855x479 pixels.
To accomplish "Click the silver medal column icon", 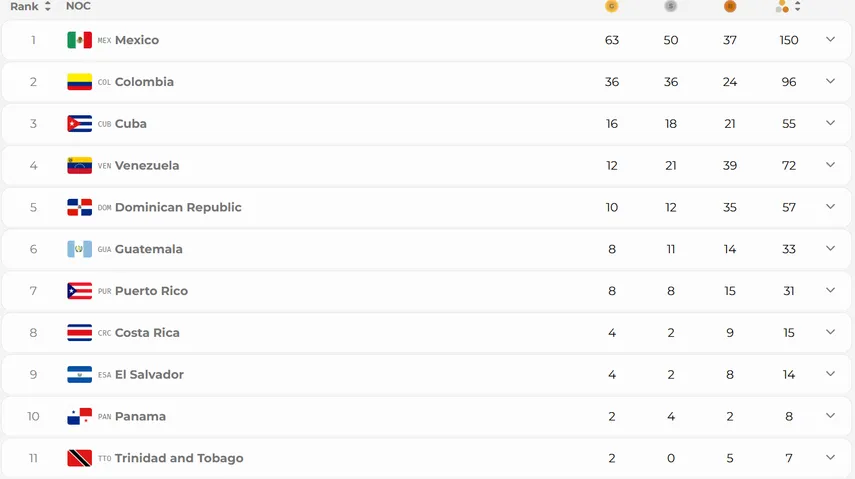I will point(671,6).
